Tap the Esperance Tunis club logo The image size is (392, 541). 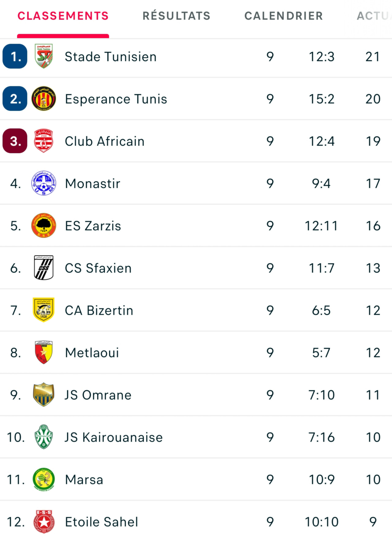pos(44,98)
